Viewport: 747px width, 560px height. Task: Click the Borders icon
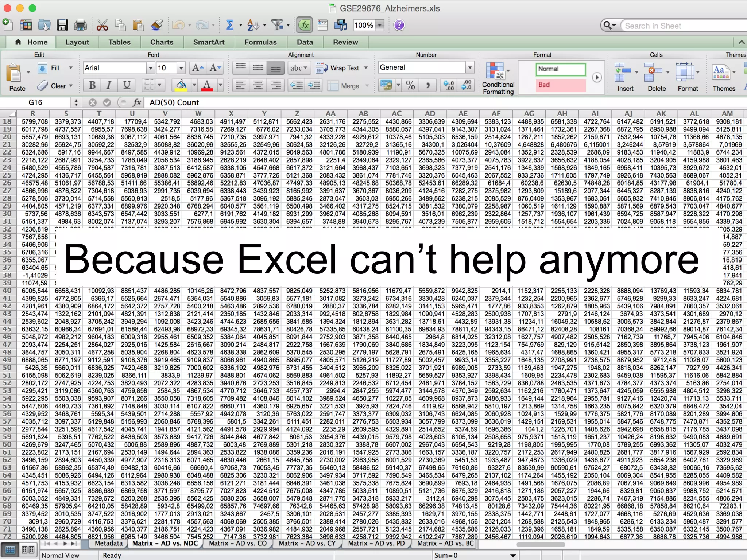click(150, 85)
